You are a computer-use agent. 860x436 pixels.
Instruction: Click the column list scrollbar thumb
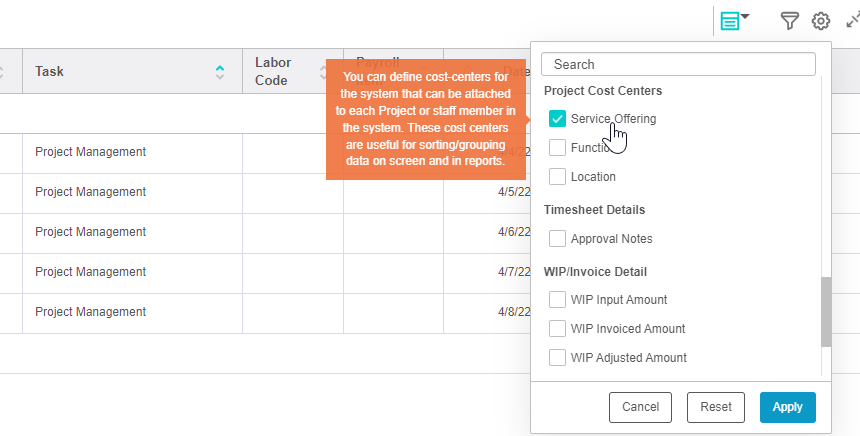pos(826,312)
